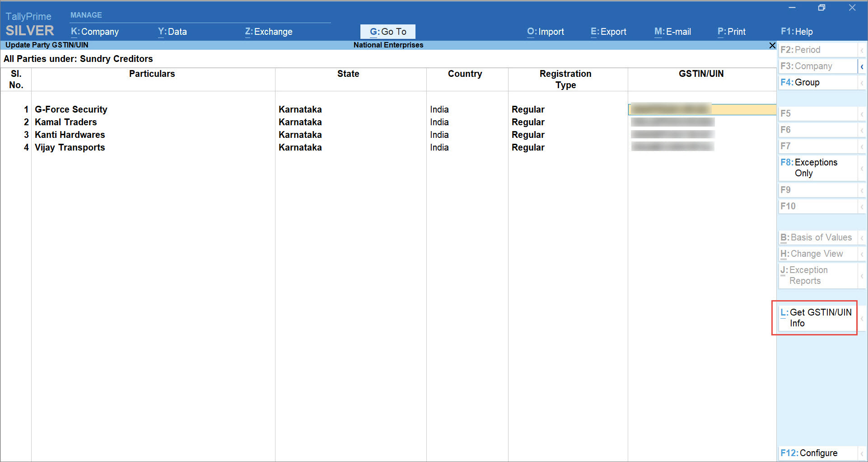This screenshot has width=868, height=462.
Task: Restore down the TallyPrime window
Action: (821, 8)
